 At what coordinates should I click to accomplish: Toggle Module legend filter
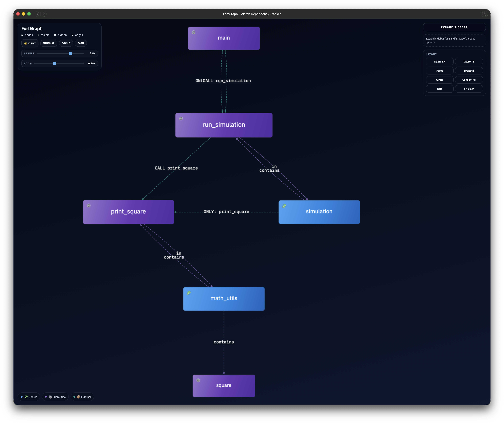[x=29, y=397]
